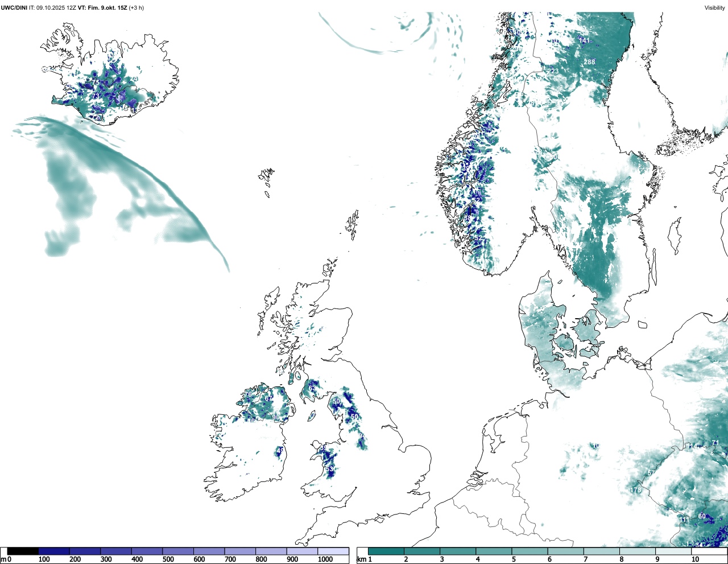Viewport: 728px width, 564px height.
Task: Click the '60' value at bottom right
Action: (702, 516)
